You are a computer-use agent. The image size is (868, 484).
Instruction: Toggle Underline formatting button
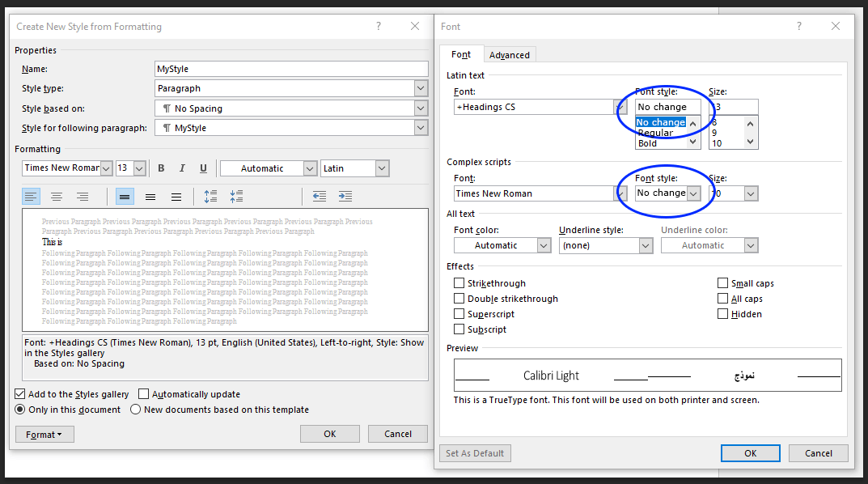click(203, 168)
